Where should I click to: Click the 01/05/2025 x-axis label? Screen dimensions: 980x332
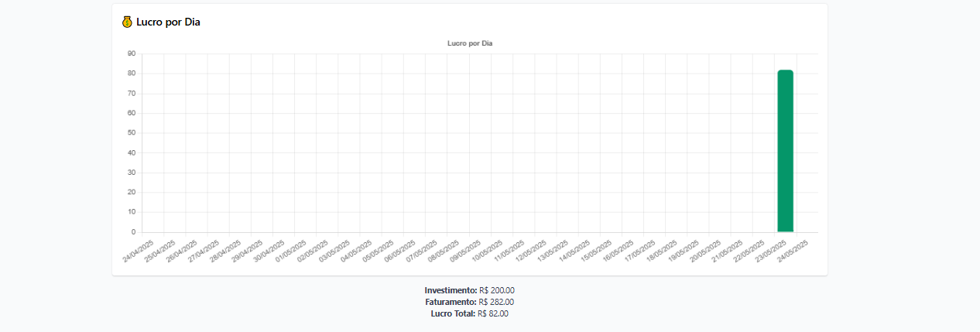(x=292, y=250)
